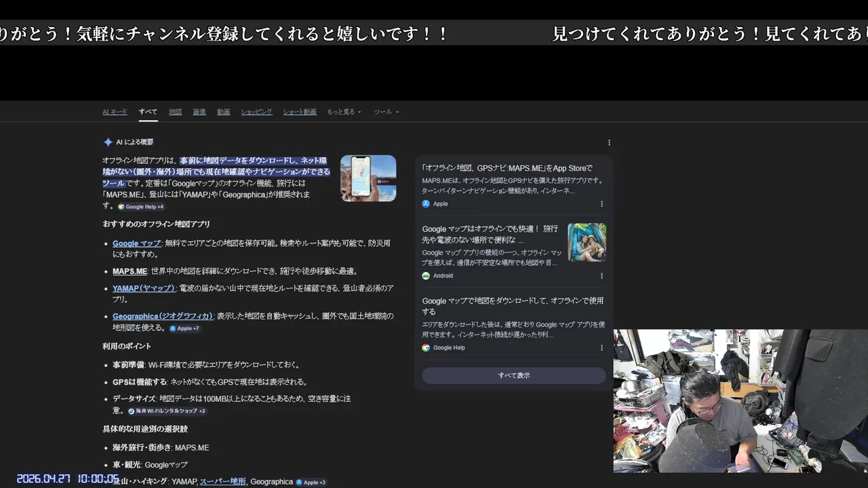Screen dimensions: 868x488
Task: Expand the もっと見る dropdown
Action: (344, 112)
